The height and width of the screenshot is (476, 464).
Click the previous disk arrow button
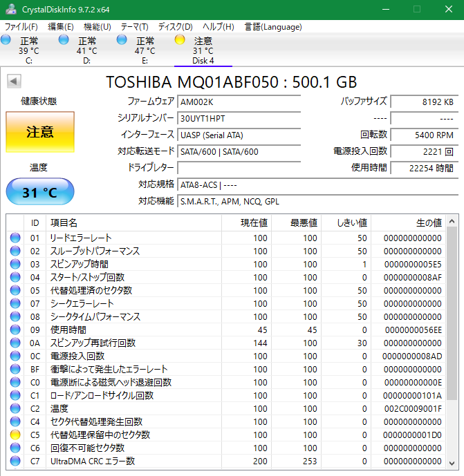(14, 81)
